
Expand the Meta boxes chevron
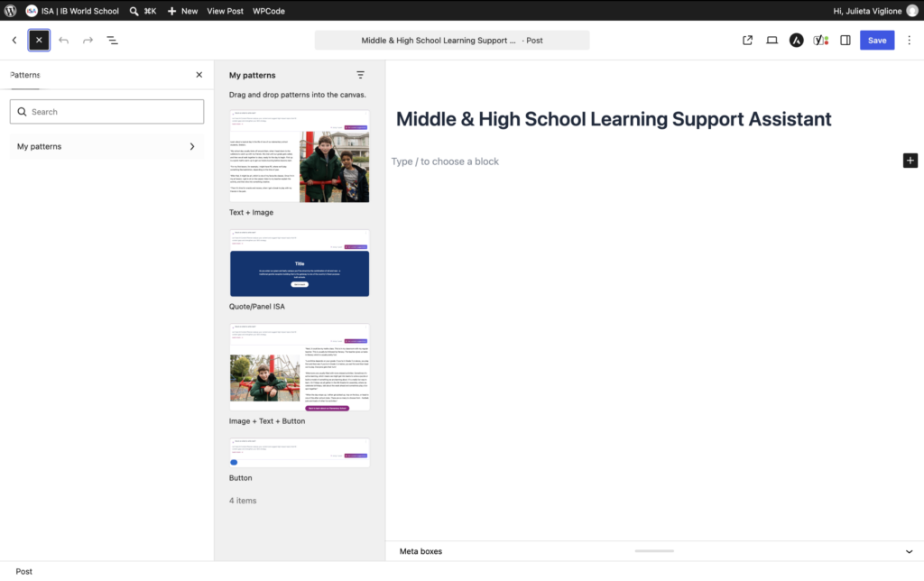click(x=909, y=551)
